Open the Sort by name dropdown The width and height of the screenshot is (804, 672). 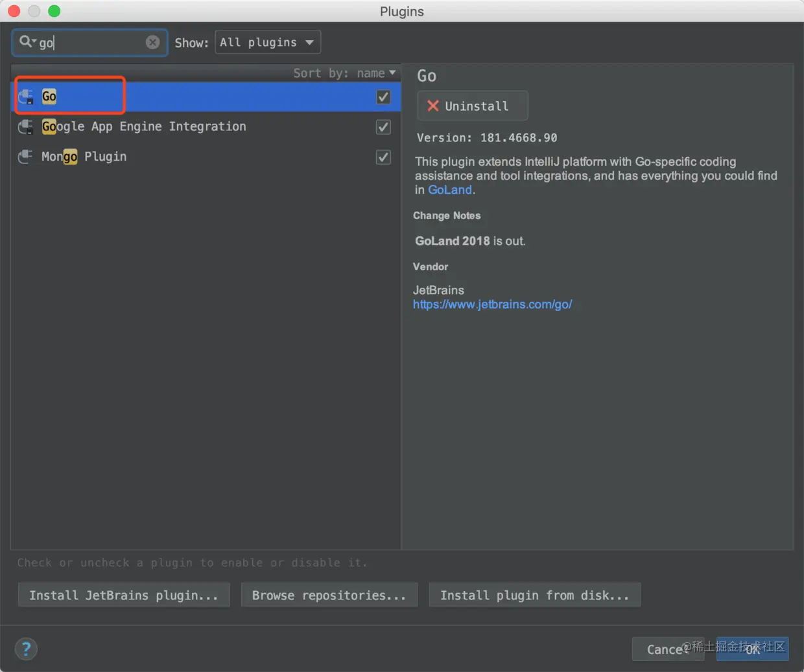[x=344, y=73]
